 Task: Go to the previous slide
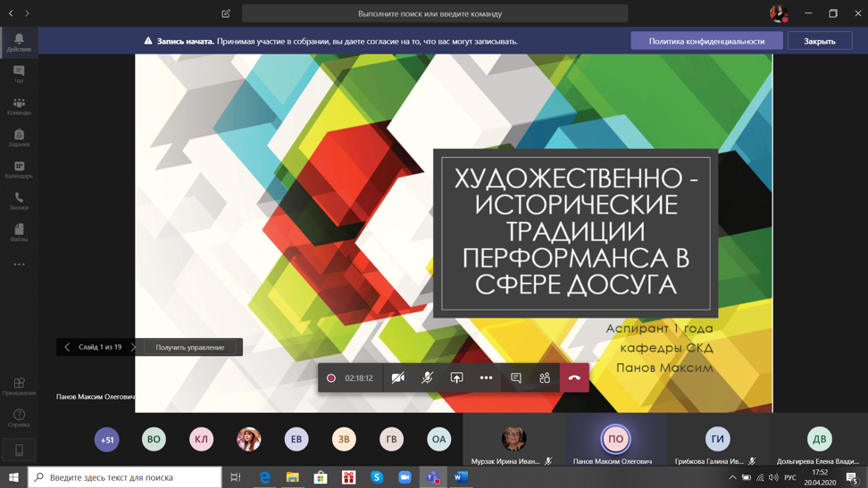67,347
